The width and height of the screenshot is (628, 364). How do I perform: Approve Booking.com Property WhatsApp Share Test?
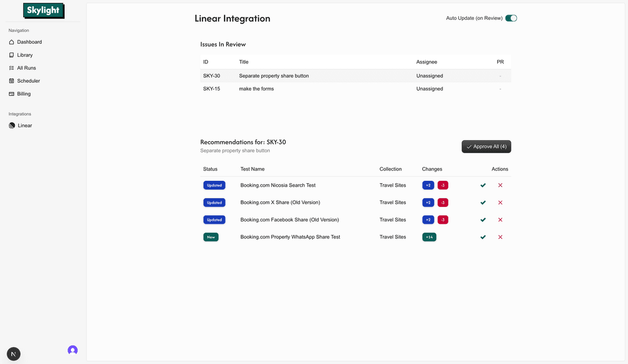[483, 237]
